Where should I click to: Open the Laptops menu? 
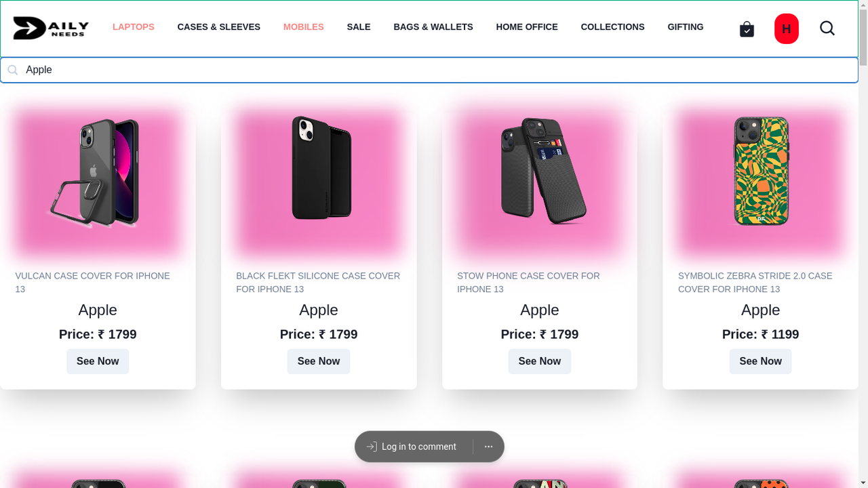tap(134, 27)
